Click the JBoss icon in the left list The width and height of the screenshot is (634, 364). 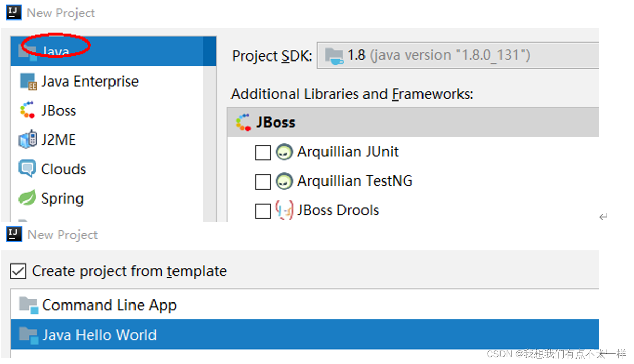pos(27,110)
